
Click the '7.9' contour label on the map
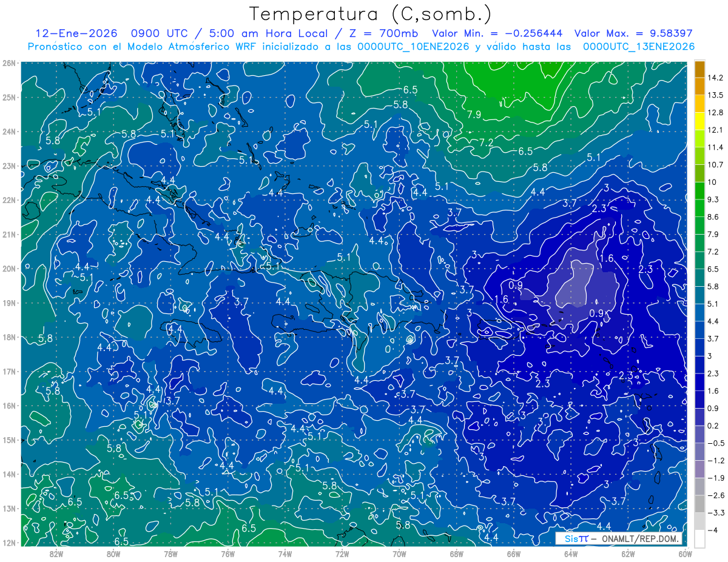pos(474,115)
